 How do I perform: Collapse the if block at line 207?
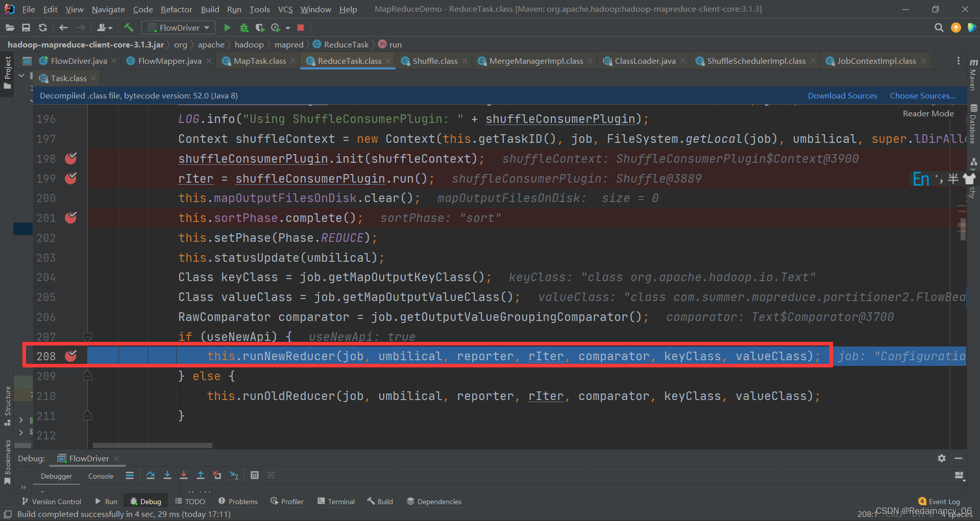(x=87, y=336)
